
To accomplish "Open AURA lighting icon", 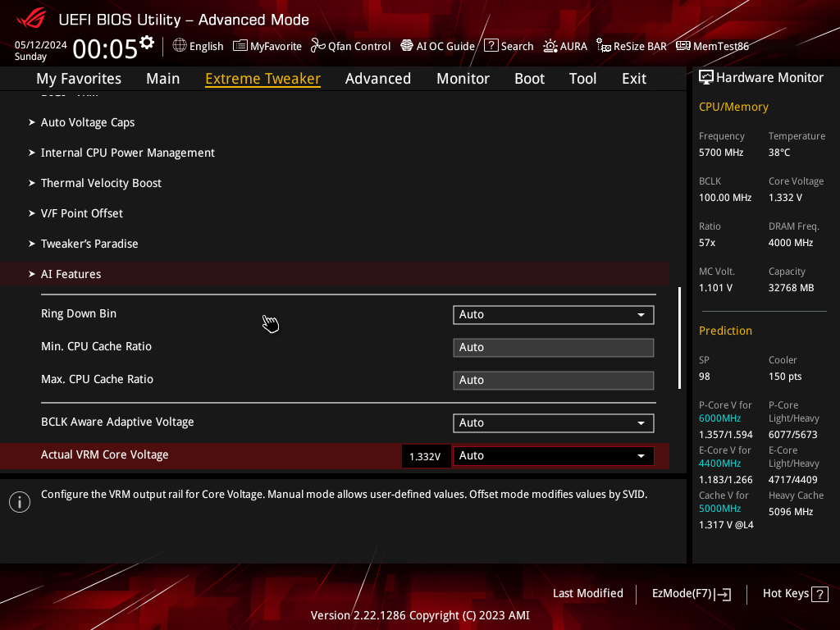I will click(550, 46).
